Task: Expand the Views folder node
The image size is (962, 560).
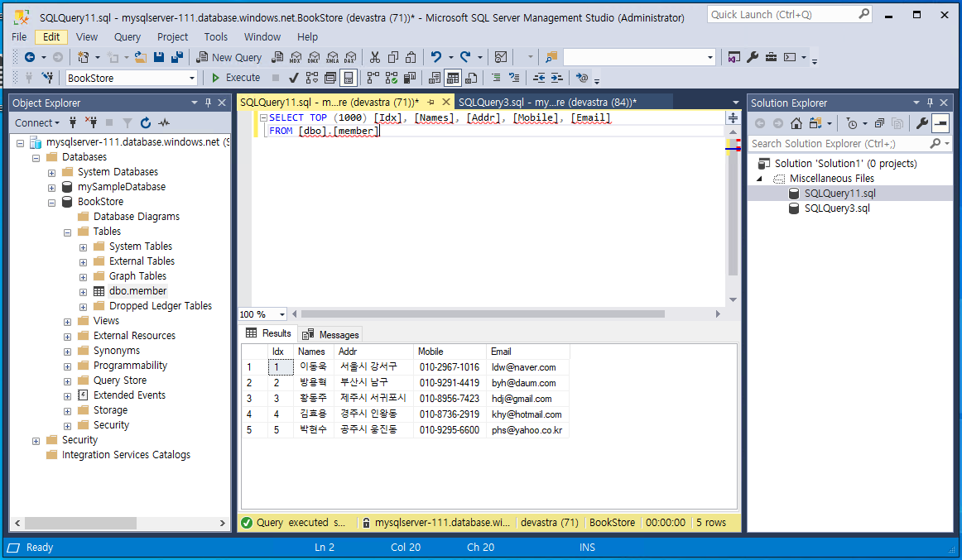Action: [x=68, y=322]
